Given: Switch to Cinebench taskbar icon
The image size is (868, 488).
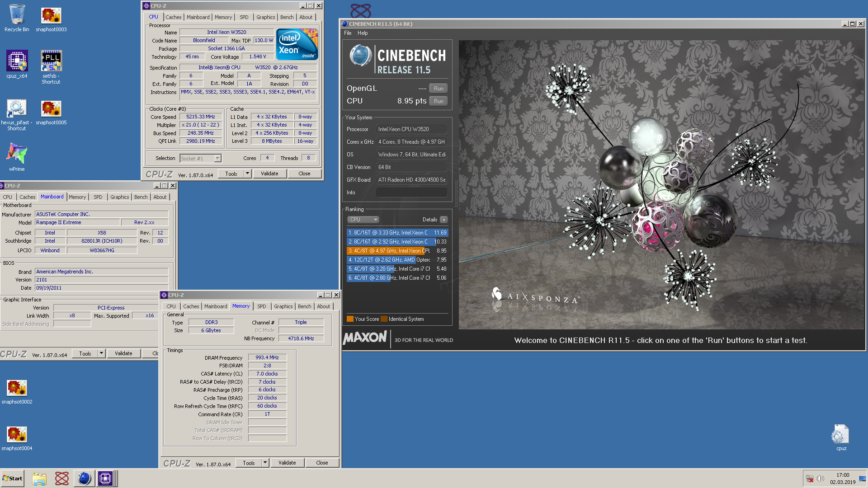Looking at the screenshot, I should (84, 479).
